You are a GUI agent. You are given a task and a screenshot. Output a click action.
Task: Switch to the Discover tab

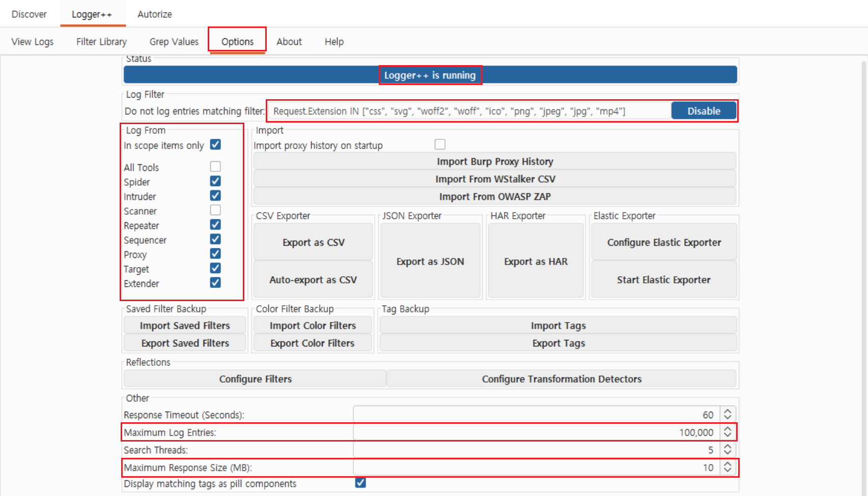click(29, 14)
